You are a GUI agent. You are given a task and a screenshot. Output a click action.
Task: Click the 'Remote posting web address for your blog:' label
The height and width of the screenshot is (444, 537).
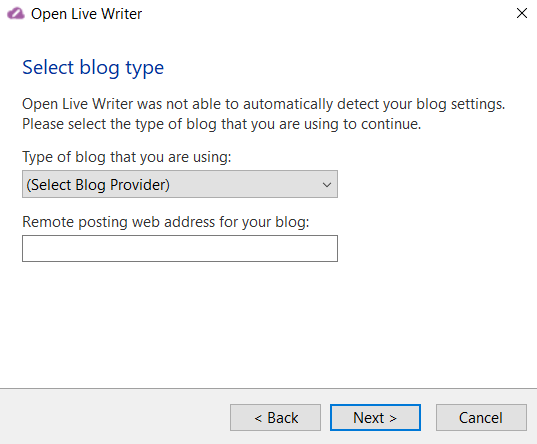pyautogui.click(x=166, y=222)
